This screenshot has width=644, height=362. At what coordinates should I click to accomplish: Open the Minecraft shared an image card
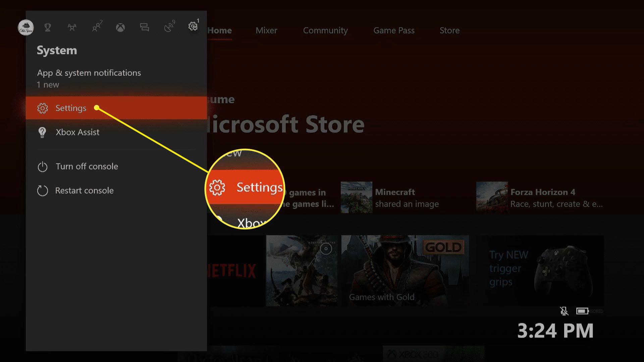(x=390, y=198)
